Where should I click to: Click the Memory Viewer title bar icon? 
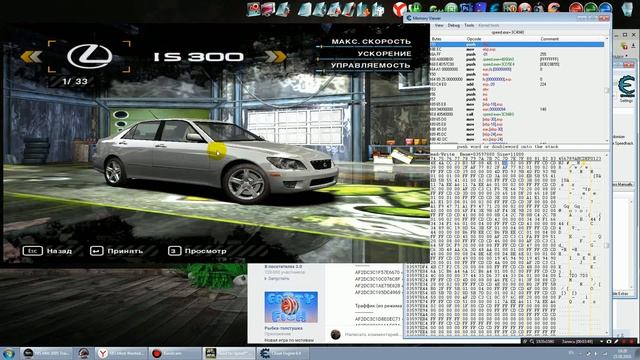coord(409,18)
